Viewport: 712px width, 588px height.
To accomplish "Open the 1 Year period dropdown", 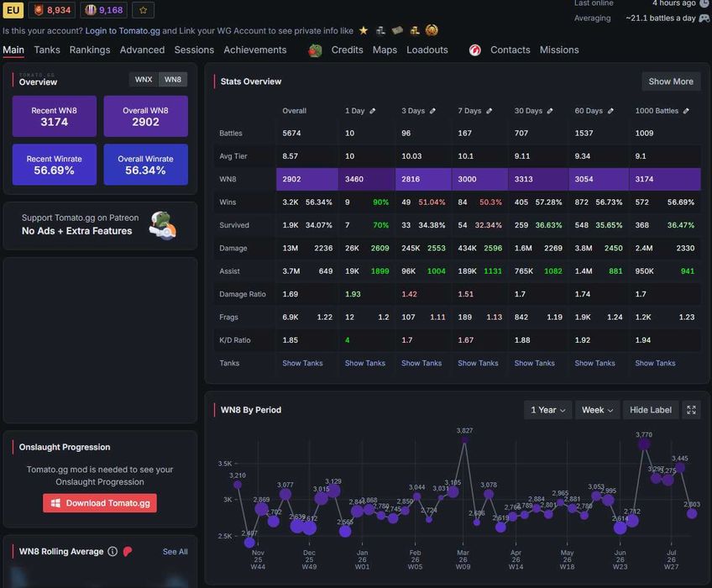I will pos(548,410).
